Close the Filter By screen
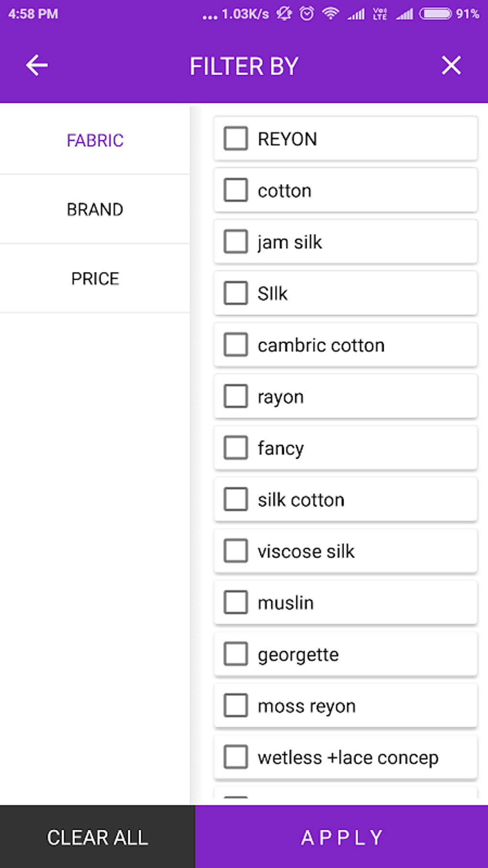This screenshot has height=868, width=488. coord(451,66)
